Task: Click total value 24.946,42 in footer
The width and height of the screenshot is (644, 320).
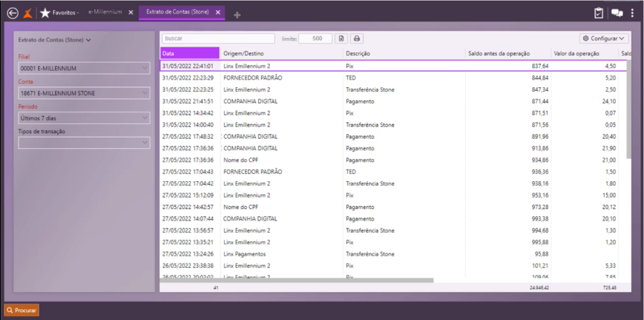Action: coord(539,288)
